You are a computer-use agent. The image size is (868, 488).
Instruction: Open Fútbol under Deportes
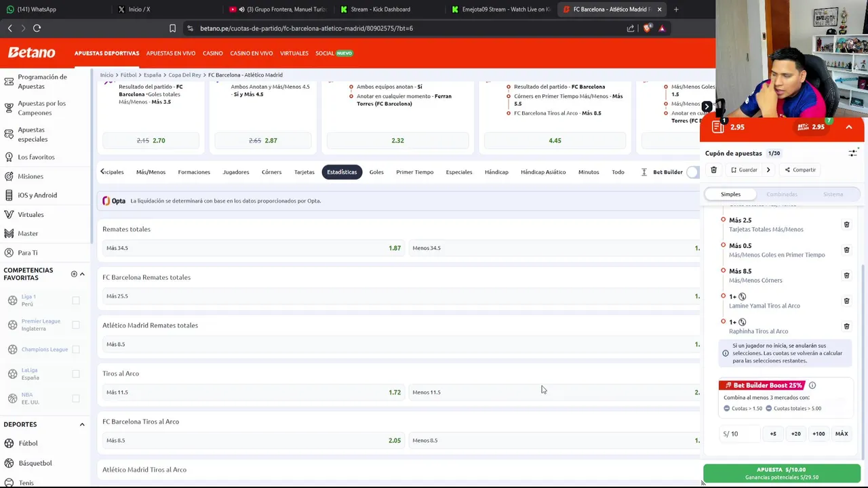[28, 443]
